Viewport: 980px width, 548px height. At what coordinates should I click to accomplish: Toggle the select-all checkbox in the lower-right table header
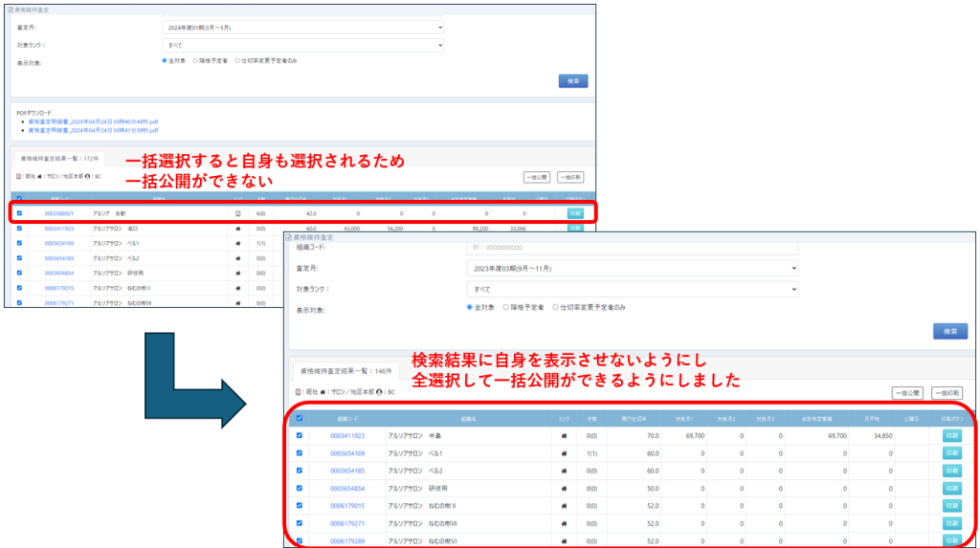point(299,418)
